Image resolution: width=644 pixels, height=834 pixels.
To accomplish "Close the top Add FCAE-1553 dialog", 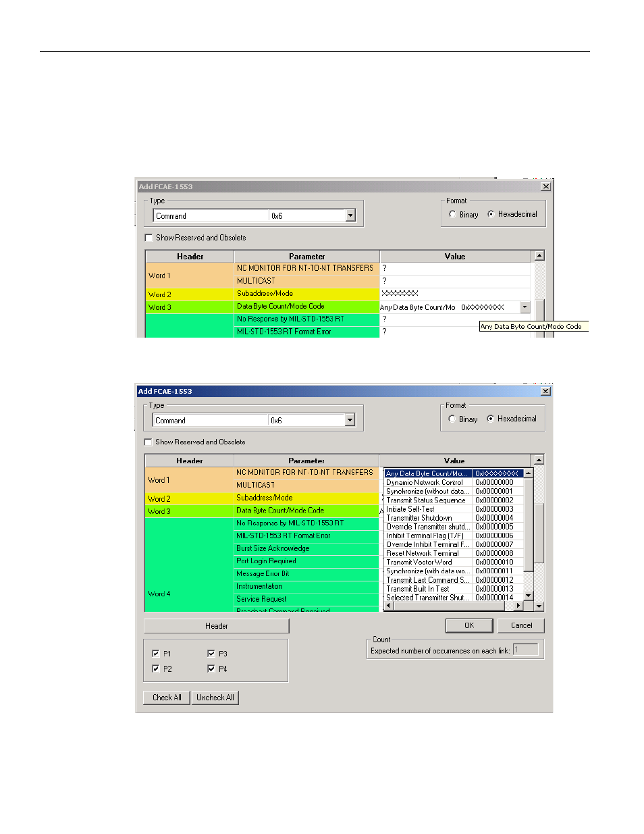I will [546, 186].
